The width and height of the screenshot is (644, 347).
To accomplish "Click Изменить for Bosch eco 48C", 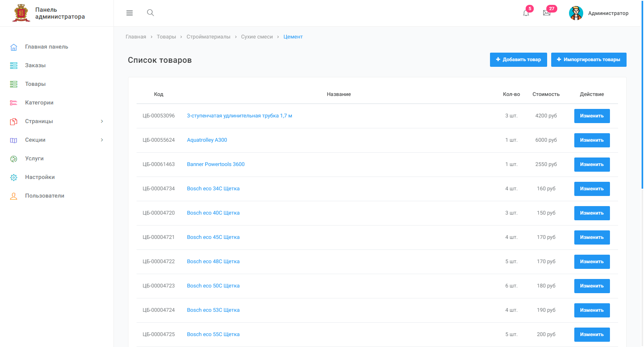I will click(592, 262).
